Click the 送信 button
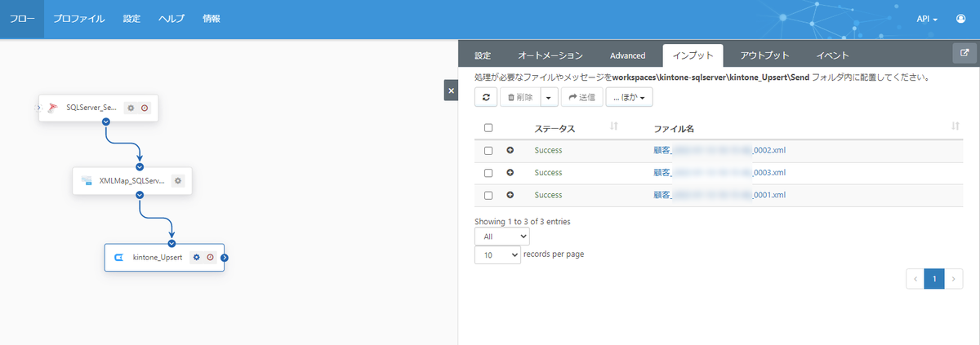This screenshot has width=980, height=345. point(581,97)
